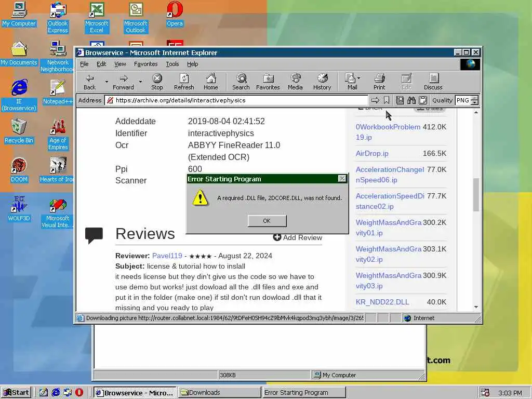This screenshot has height=399, width=532.
Task: Open the 0WorkbookProblem19.ip file link
Action: [x=388, y=132]
